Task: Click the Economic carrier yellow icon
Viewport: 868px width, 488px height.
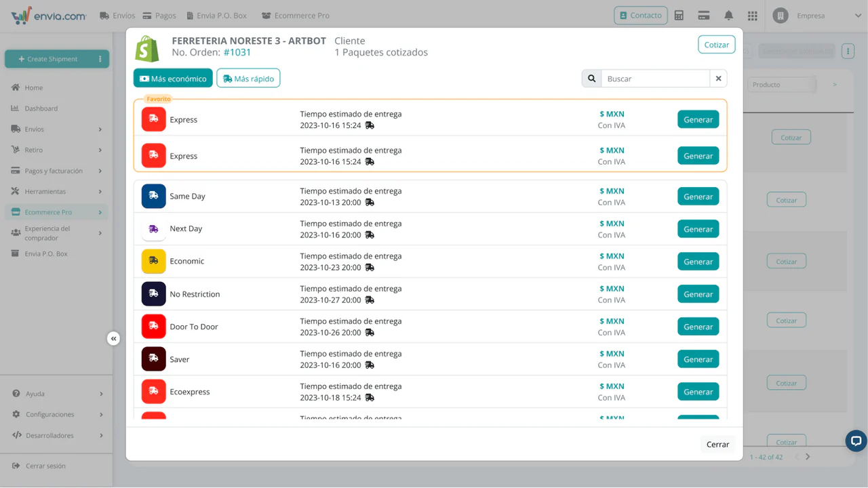Action: point(153,261)
